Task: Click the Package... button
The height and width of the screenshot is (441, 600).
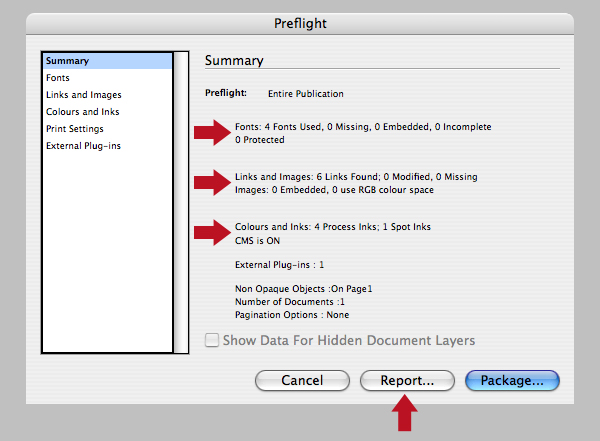Action: click(512, 381)
